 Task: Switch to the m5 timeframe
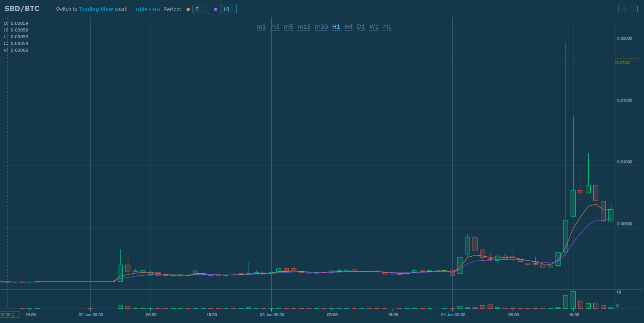(x=288, y=27)
